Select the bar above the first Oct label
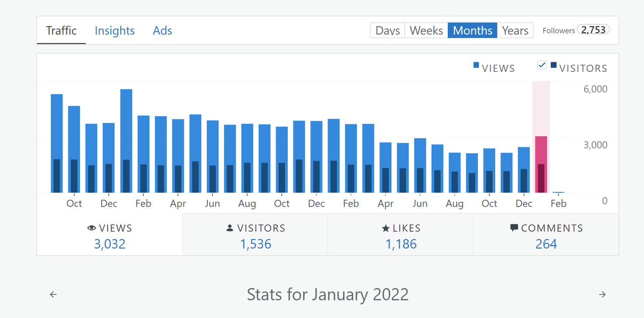This screenshot has width=644, height=318. (x=74, y=149)
